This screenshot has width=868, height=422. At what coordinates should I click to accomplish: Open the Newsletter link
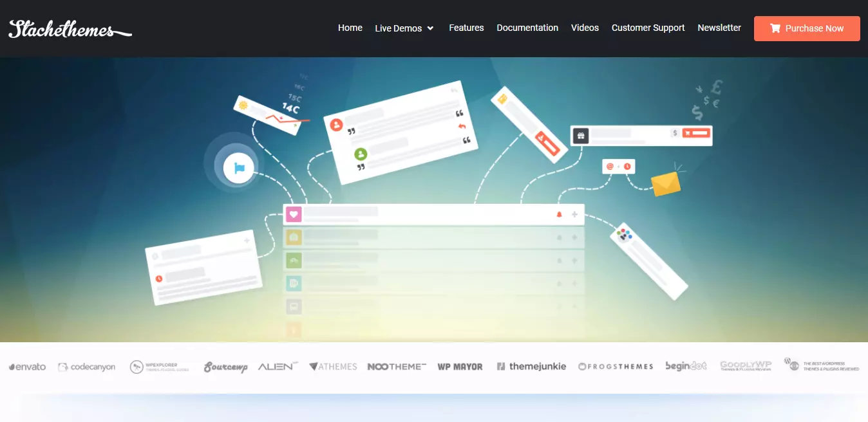719,28
